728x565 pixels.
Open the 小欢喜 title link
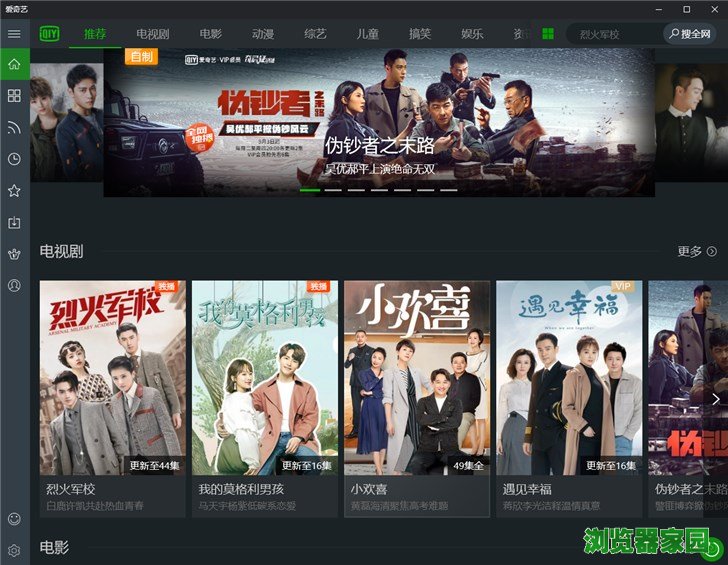(369, 489)
